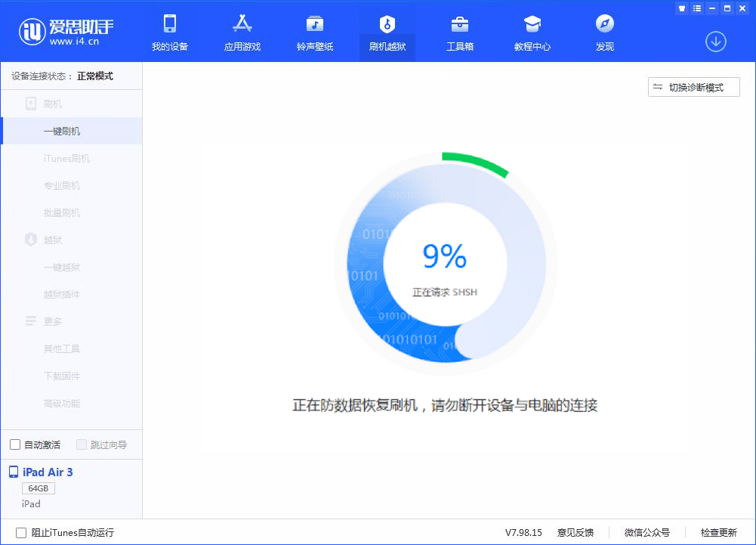Click 检查更新 in the status bar
Screen dimensions: 756x545
point(718,532)
